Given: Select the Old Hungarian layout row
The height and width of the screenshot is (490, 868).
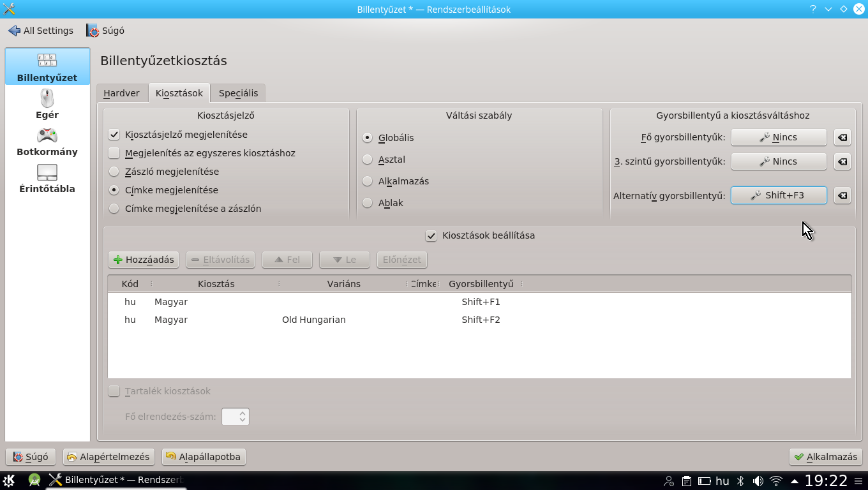Looking at the screenshot, I should 313,320.
